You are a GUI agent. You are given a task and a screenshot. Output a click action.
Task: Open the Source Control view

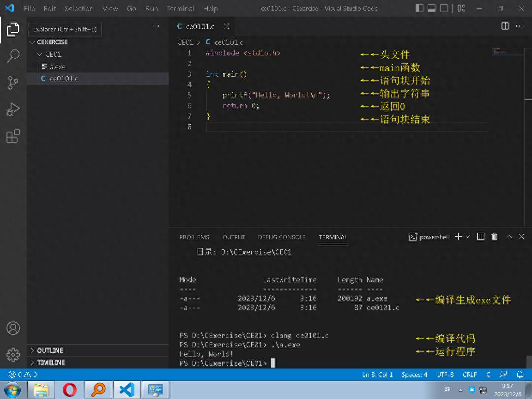(13, 83)
